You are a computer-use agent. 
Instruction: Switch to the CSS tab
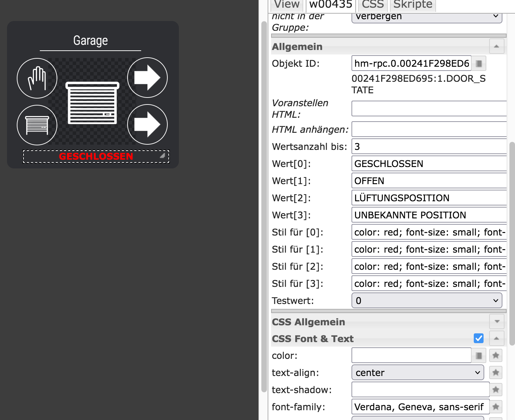coord(373,5)
